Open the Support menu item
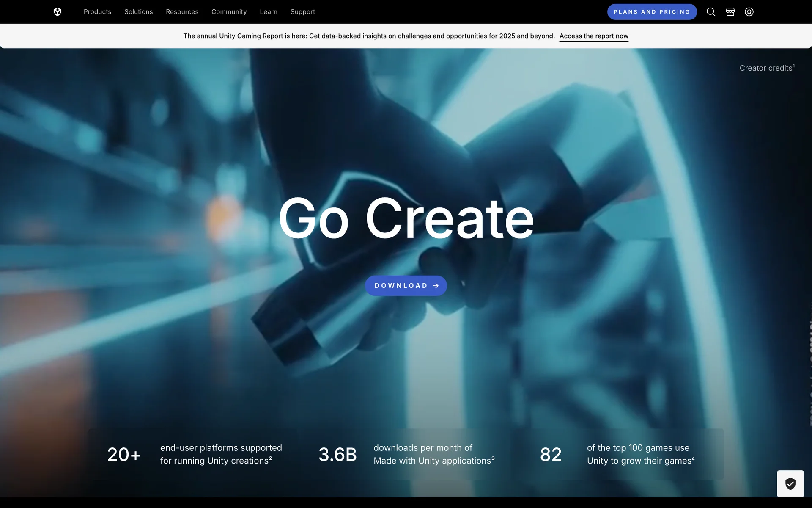Viewport: 812px width, 508px height. [x=303, y=12]
